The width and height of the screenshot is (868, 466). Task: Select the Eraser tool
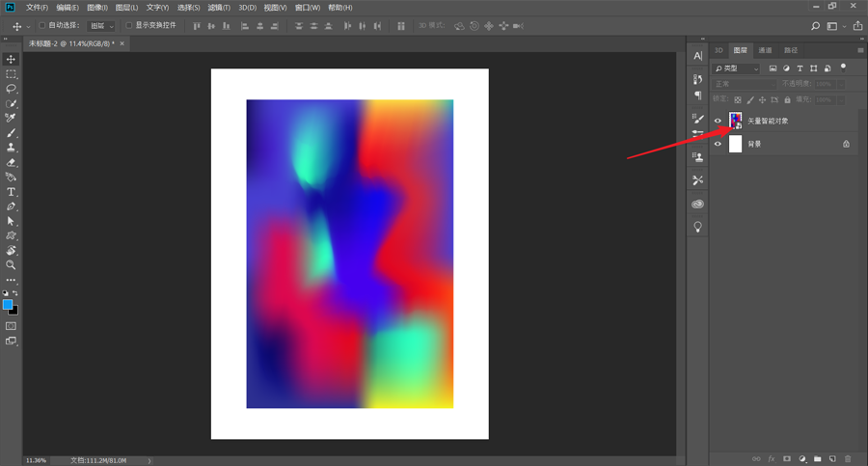coord(12,162)
